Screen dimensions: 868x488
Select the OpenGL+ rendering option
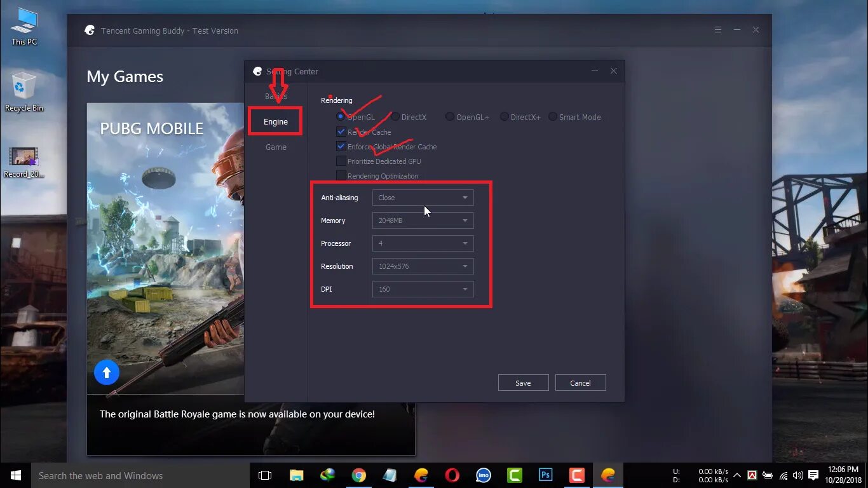[x=450, y=117]
